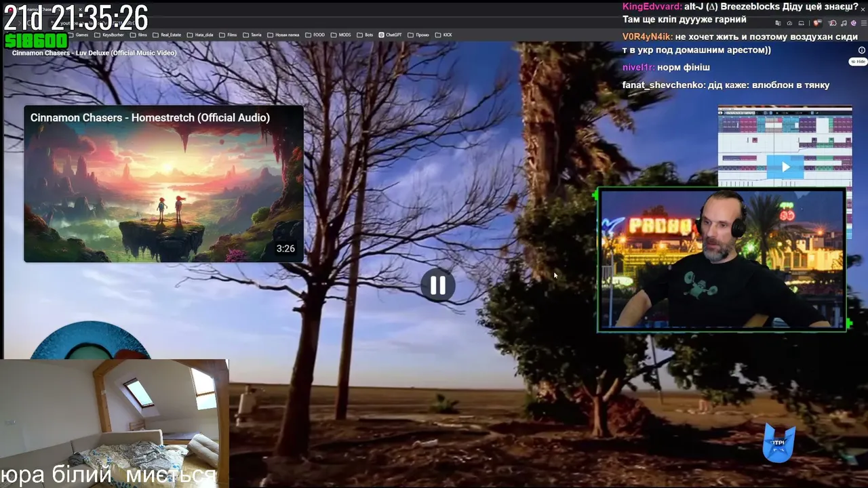The height and width of the screenshot is (488, 868).
Task: Click the Hide button on the video overlay
Action: [x=858, y=62]
